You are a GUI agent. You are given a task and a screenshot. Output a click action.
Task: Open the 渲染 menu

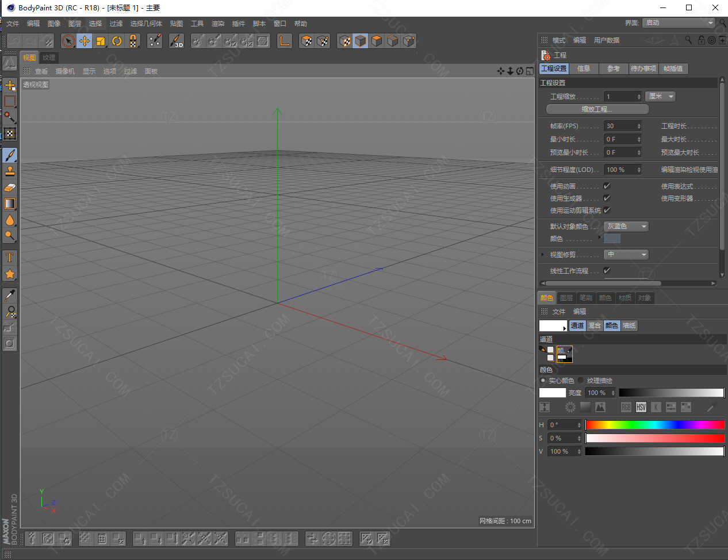click(218, 24)
